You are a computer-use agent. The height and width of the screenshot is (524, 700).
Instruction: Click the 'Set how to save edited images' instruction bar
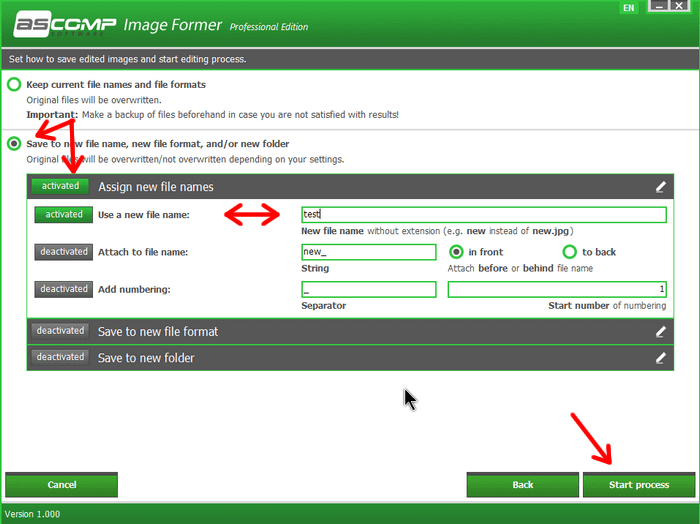pos(350,59)
